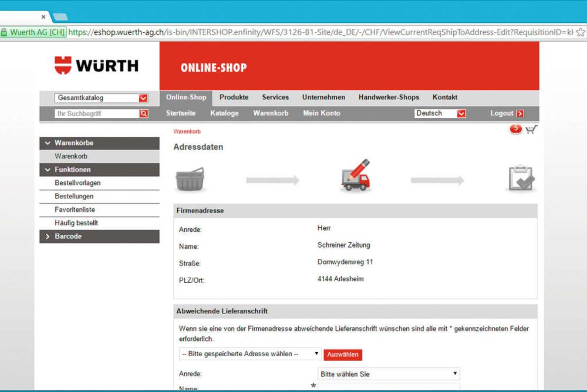Bookmark page with the star icon
The width and height of the screenshot is (587, 392).
coord(581,32)
